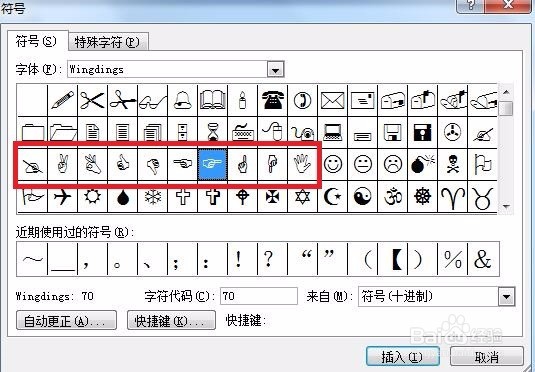Choose the filing cabinet symbol
Viewport: 535px width, 372px height.
[183, 132]
